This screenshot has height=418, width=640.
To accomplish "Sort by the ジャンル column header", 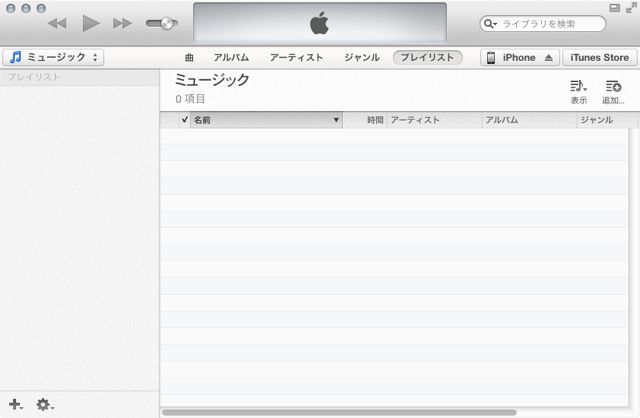I will pos(607,120).
